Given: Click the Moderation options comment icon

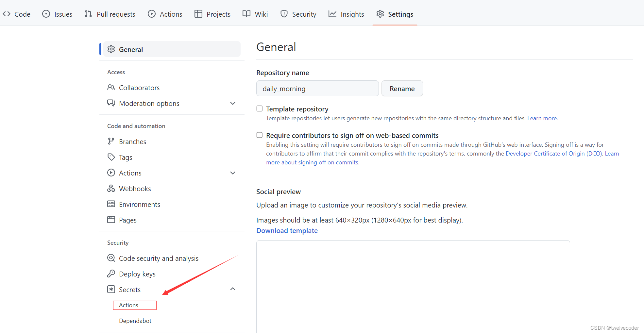Looking at the screenshot, I should pos(111,103).
